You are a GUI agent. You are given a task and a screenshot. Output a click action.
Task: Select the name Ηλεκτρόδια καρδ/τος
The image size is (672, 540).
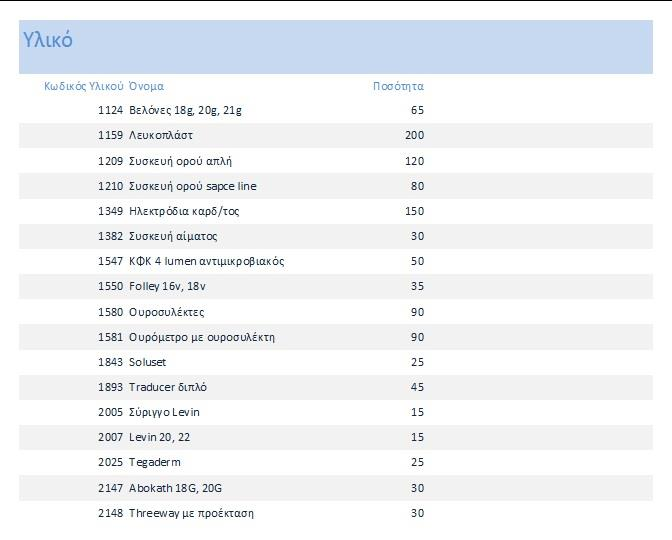(184, 211)
